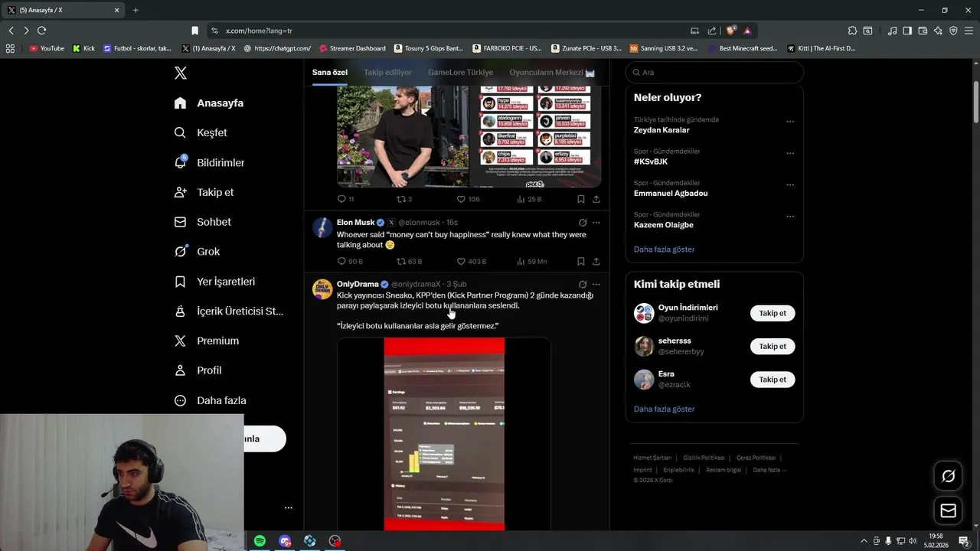Viewport: 980px width, 551px height.
Task: Open Brave Shields lion icon
Action: (x=731, y=31)
